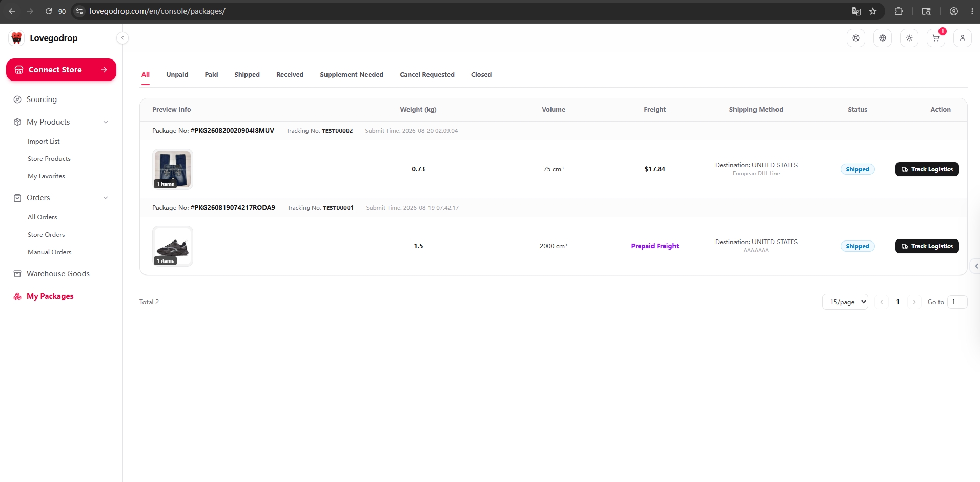Click the Sourcing compass icon
This screenshot has height=482, width=980.
[x=17, y=99]
